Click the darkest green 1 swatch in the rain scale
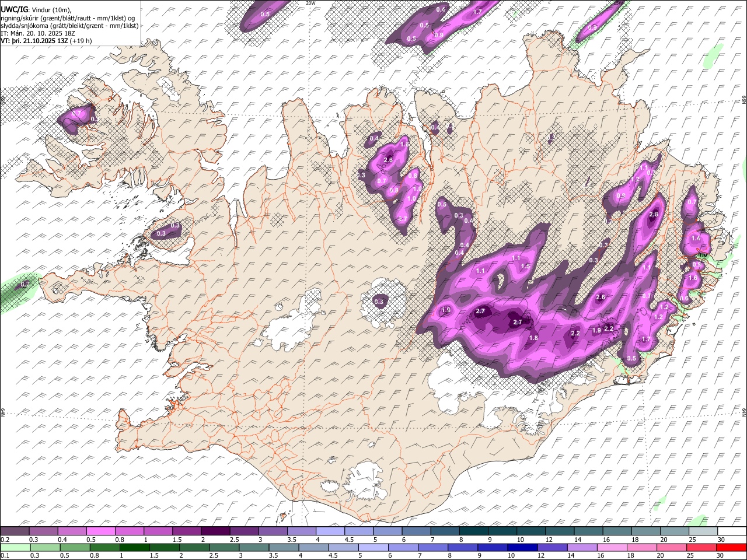The width and height of the screenshot is (747, 560). (x=134, y=547)
